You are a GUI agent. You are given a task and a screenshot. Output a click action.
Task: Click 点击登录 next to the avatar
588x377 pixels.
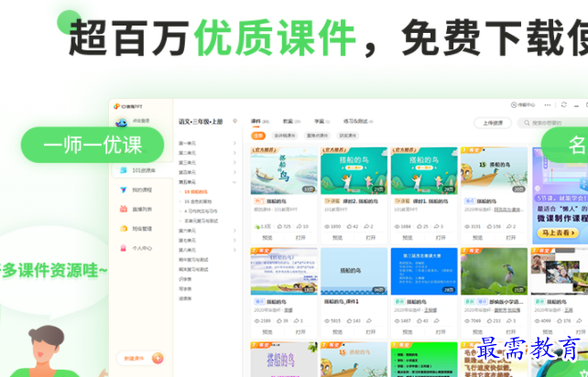tap(141, 121)
